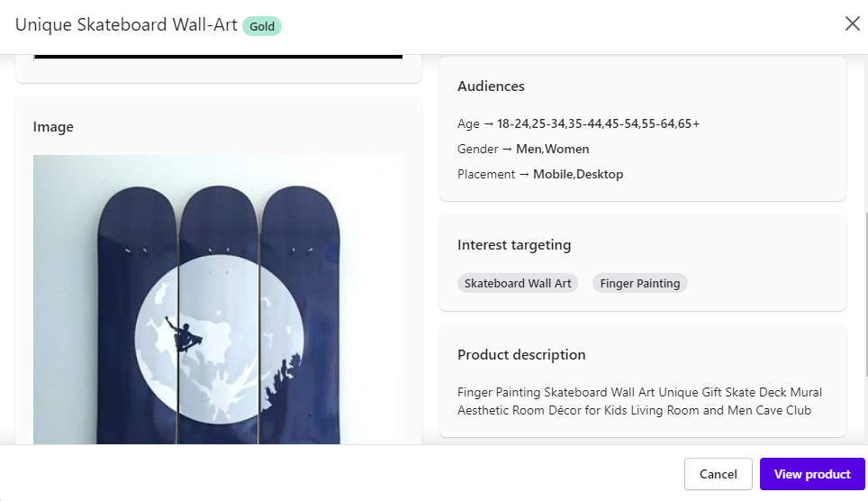Select the Finger Painting interest tag
Image resolution: width=868 pixels, height=501 pixels.
click(x=640, y=283)
